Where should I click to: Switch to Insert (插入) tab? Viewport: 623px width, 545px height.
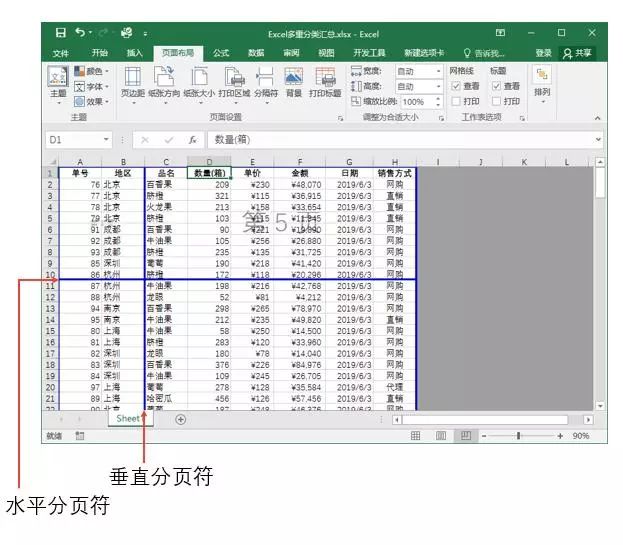(134, 53)
